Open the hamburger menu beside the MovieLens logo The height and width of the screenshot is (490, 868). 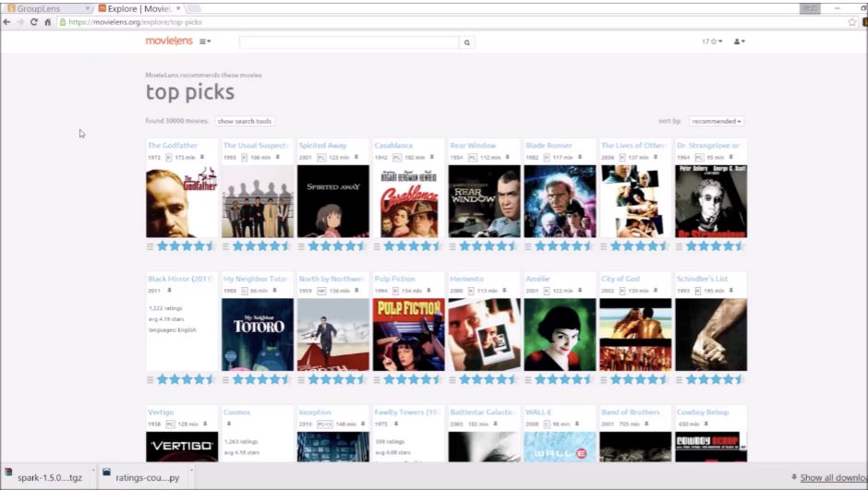point(205,42)
